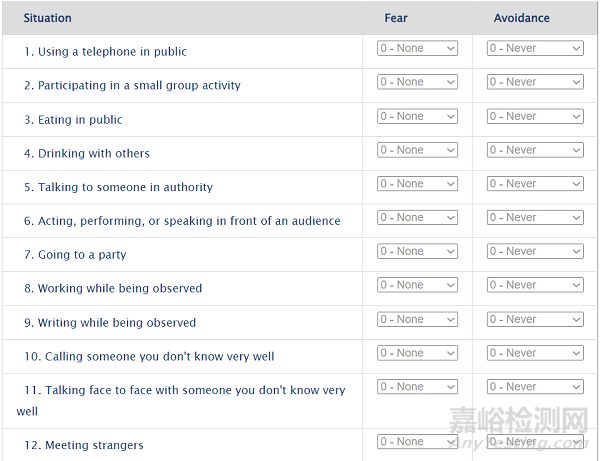Open Fear dropdown for speaking before audience
This screenshot has height=461, width=600.
417,217
